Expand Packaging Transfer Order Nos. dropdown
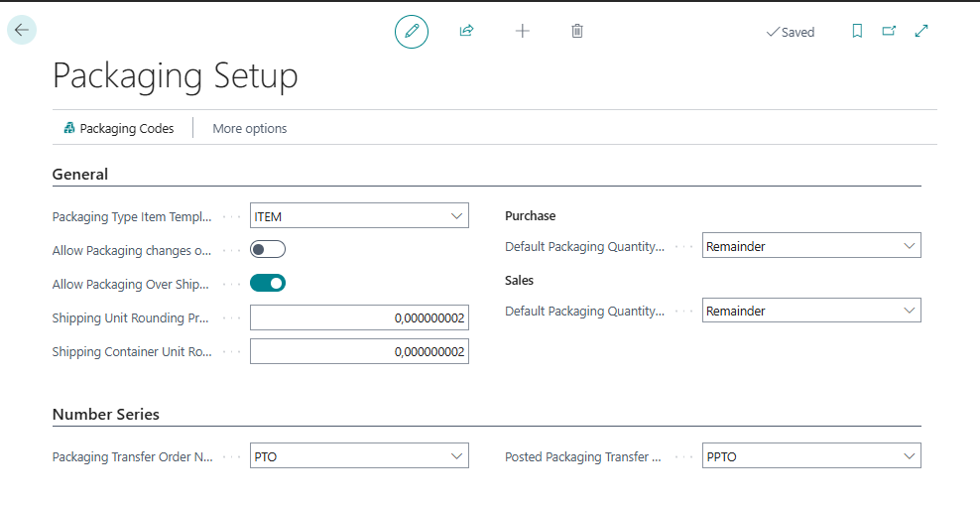The height and width of the screenshot is (505, 980). click(x=456, y=456)
